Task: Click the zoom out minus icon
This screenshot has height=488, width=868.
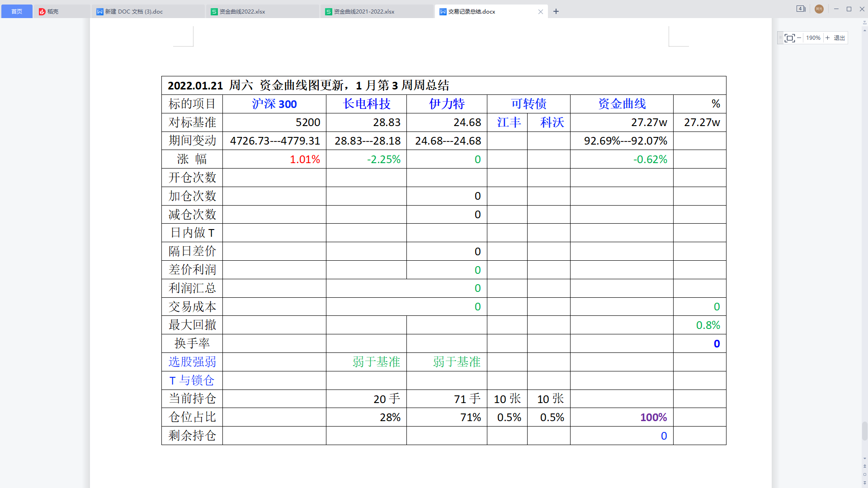Action: pyautogui.click(x=799, y=38)
